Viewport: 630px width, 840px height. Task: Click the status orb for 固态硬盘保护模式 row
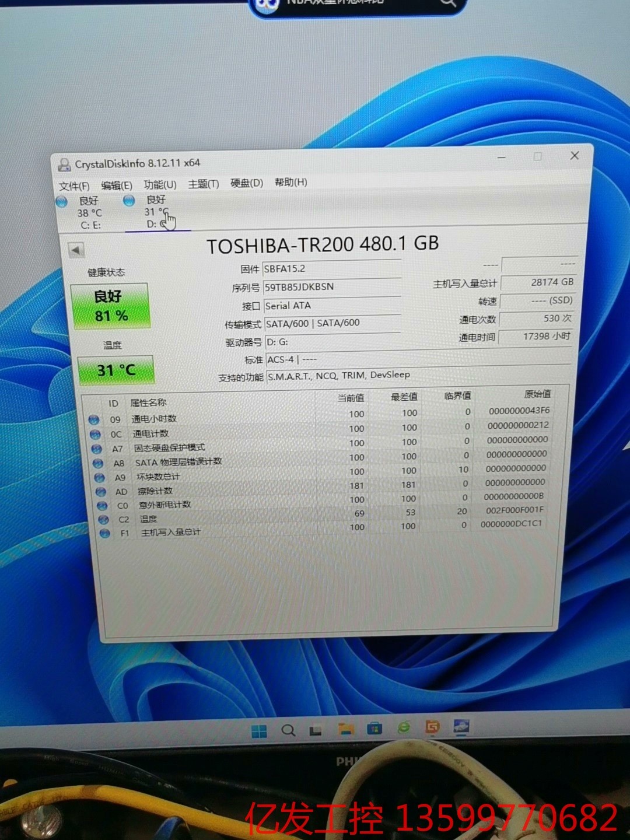(97, 449)
